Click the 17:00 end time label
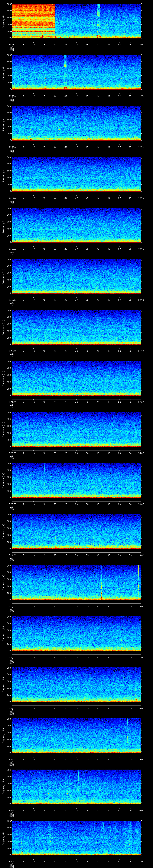Viewport: 153px width, 868px height. coord(141,147)
